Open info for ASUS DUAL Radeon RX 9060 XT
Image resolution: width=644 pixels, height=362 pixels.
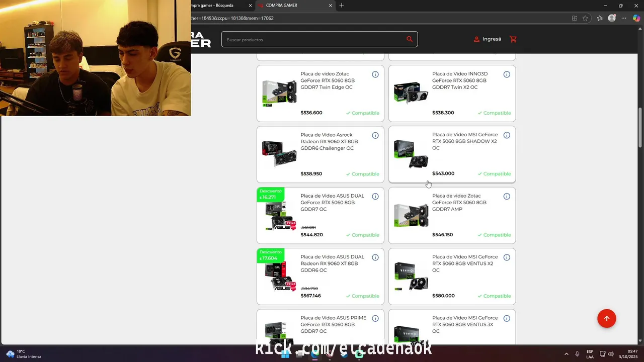[375, 257]
